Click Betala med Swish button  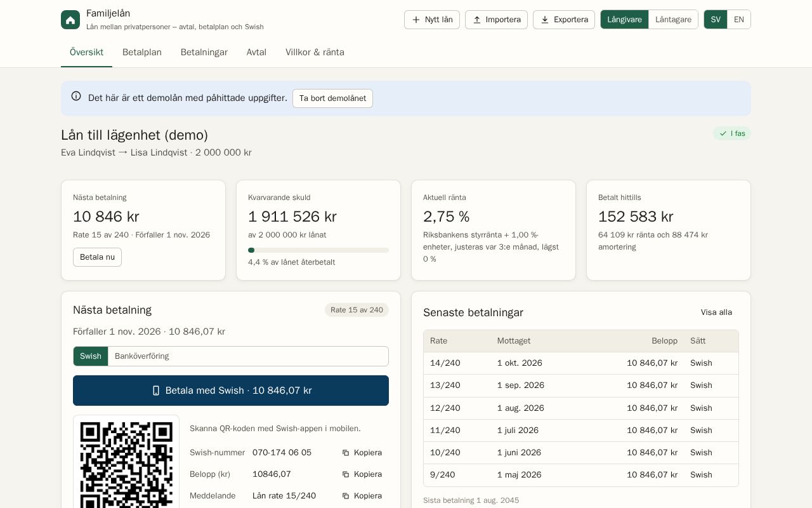231,391
